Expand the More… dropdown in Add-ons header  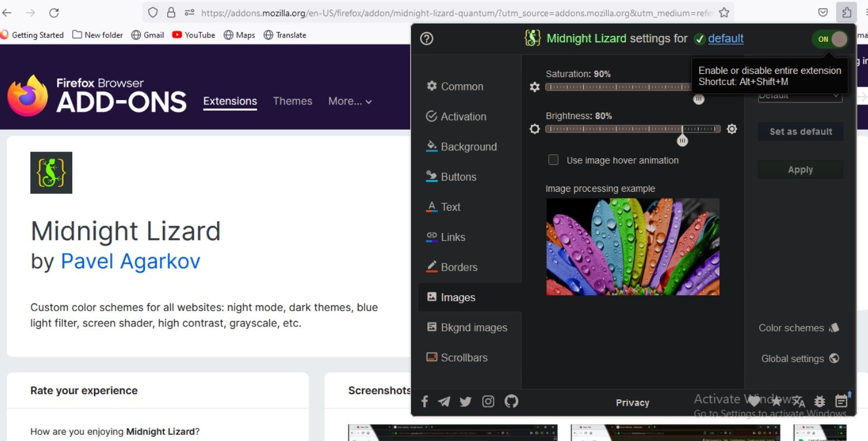click(350, 101)
